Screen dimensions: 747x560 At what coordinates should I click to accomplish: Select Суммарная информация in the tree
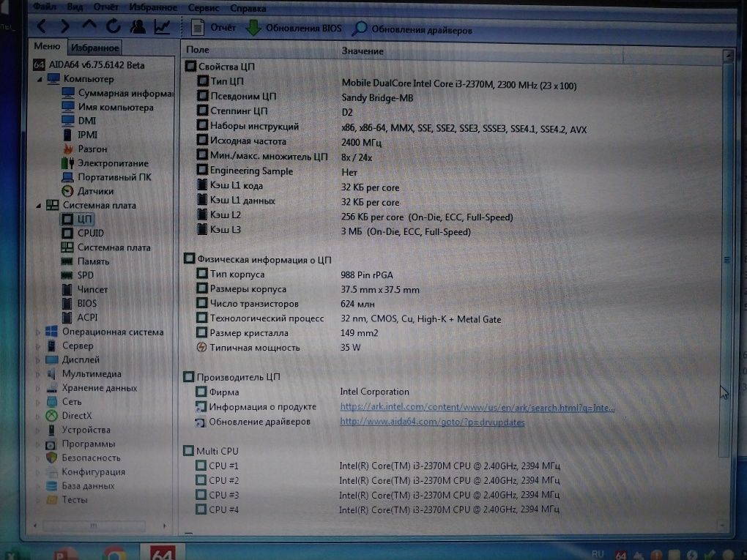[117, 93]
